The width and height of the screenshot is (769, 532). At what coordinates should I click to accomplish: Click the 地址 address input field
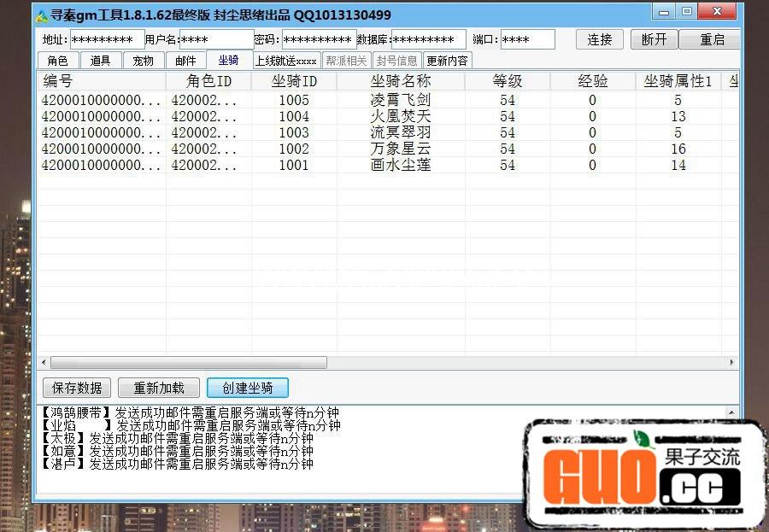tap(107, 39)
